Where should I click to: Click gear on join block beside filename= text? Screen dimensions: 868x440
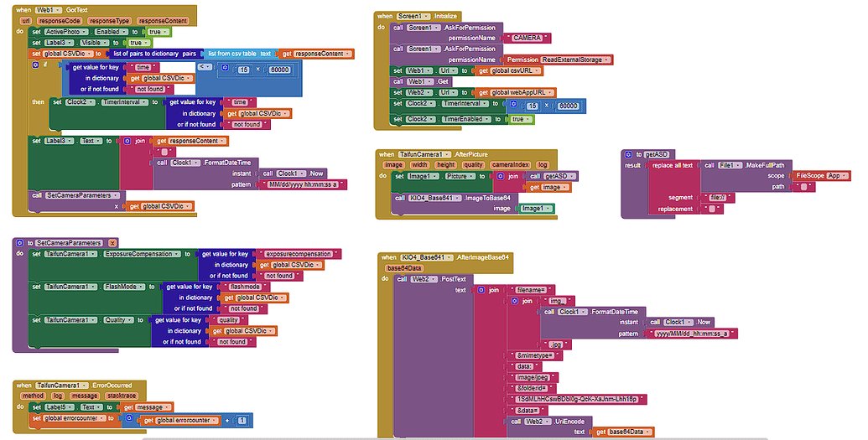click(483, 290)
